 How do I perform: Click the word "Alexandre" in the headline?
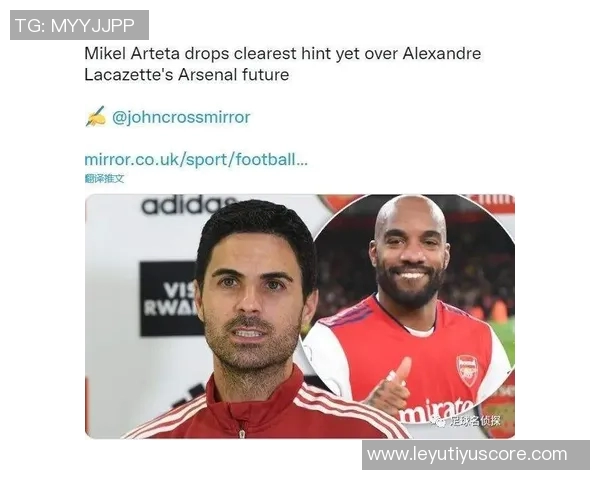pyautogui.click(x=442, y=54)
